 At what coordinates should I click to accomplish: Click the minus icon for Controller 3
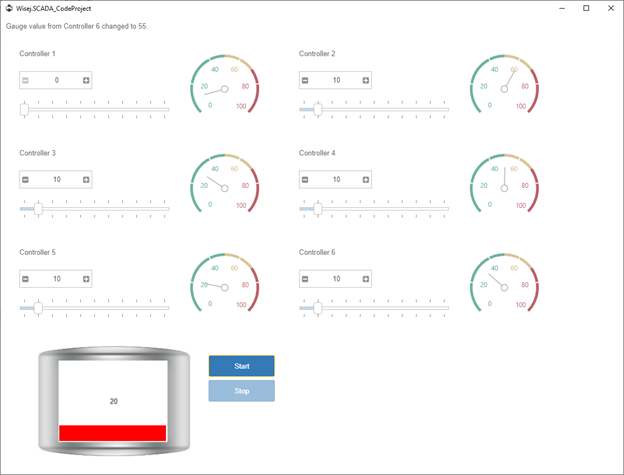click(x=25, y=180)
